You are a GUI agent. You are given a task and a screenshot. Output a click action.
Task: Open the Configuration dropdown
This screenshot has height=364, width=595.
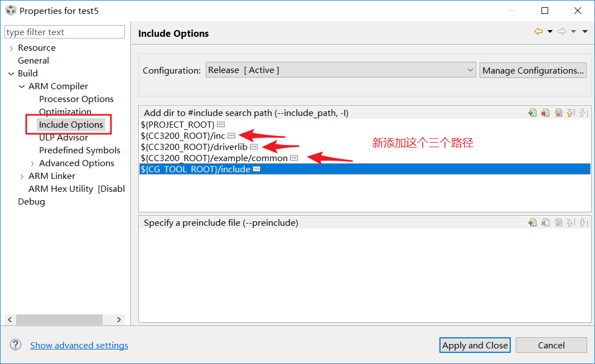click(340, 70)
